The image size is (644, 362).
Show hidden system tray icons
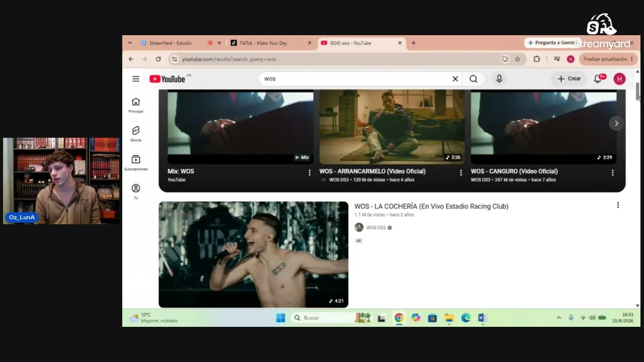558,318
